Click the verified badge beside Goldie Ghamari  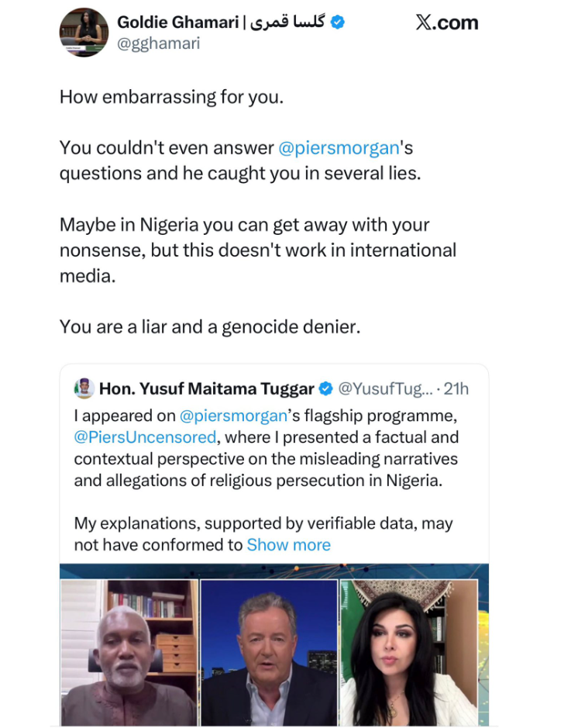click(337, 22)
